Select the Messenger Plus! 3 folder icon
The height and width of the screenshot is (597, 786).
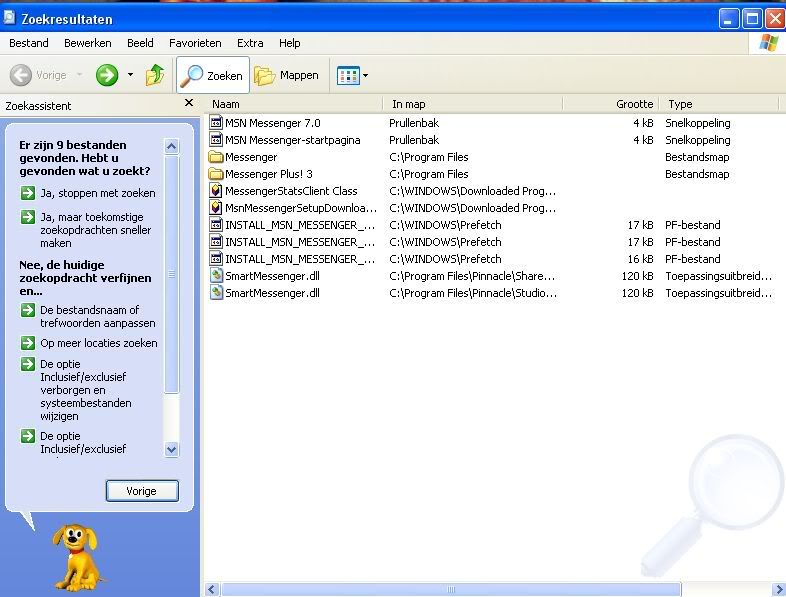click(216, 174)
